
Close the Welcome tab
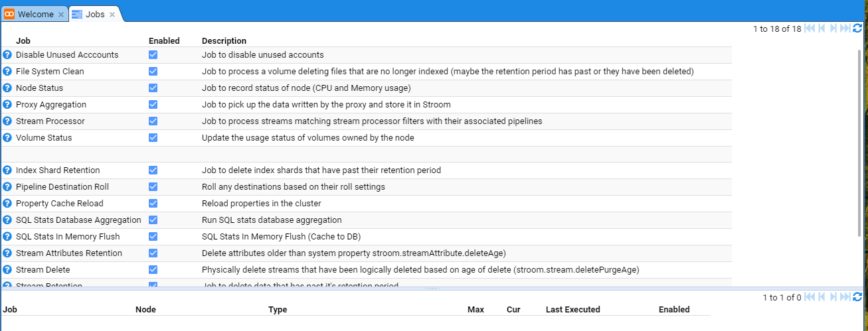tap(61, 14)
